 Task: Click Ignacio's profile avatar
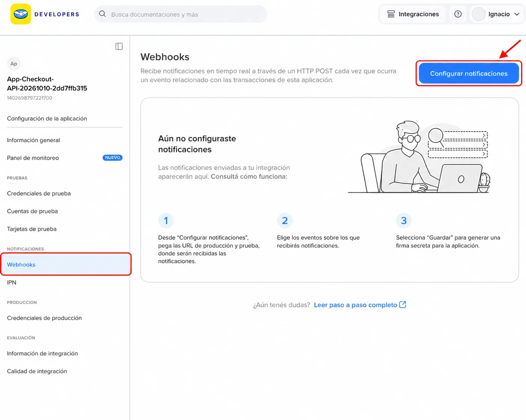(479, 14)
